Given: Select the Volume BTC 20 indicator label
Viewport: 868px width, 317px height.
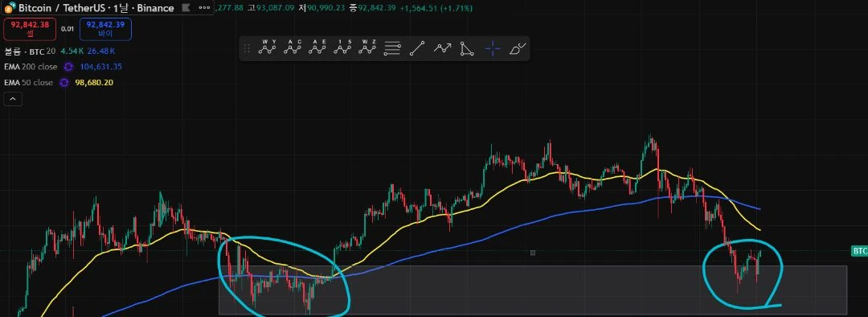Looking at the screenshot, I should 30,51.
